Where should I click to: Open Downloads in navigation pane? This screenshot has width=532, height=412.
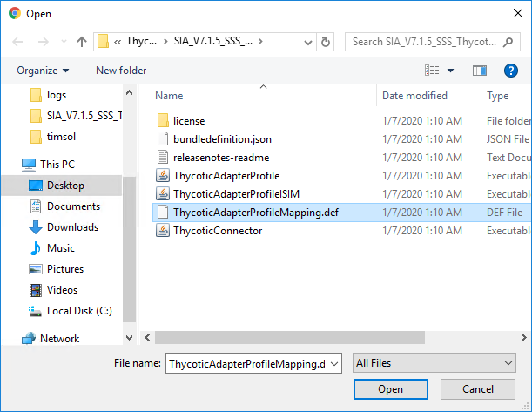tap(64, 227)
